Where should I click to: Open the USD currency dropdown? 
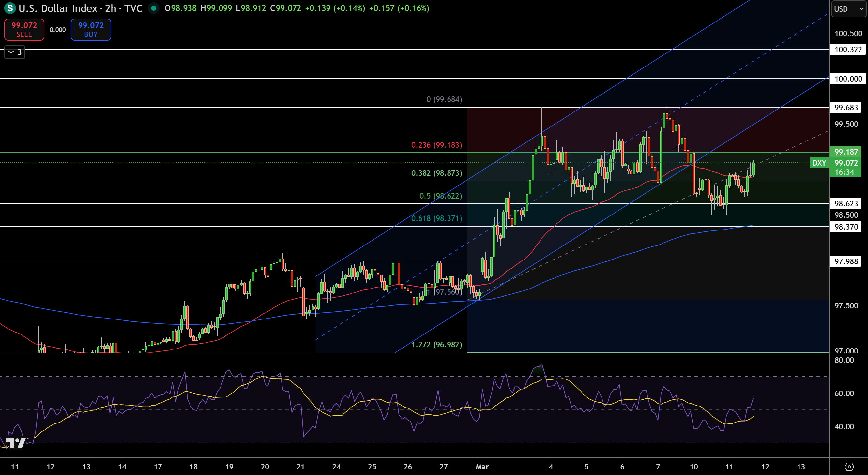pyautogui.click(x=849, y=9)
